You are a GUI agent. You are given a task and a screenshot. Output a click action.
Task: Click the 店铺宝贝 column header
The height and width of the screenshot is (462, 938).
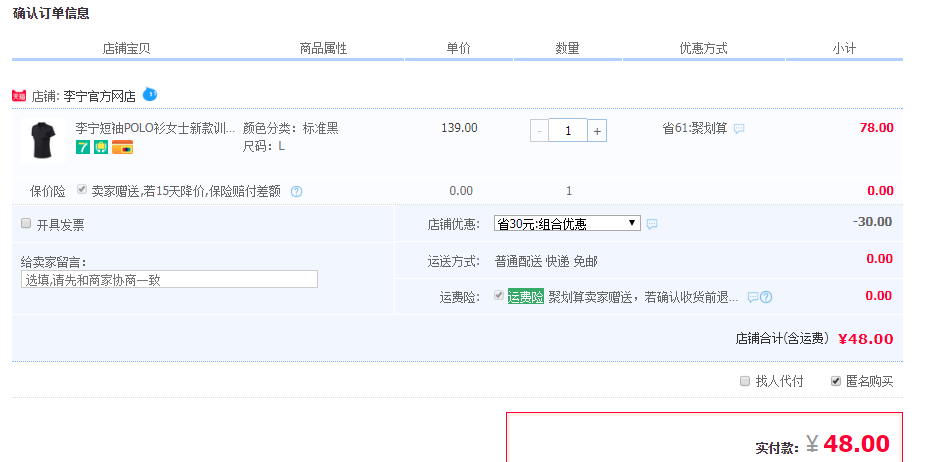pos(126,49)
